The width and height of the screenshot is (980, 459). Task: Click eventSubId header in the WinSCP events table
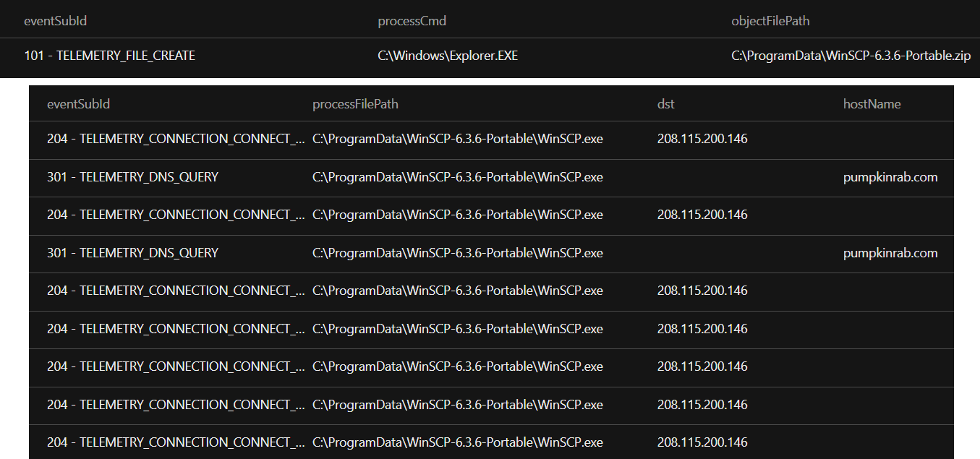coord(78,104)
